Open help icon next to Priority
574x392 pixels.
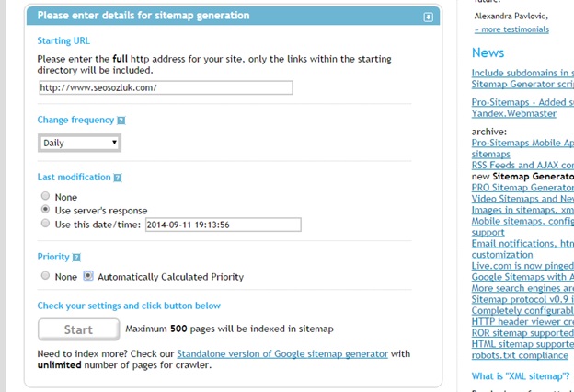[x=76, y=258]
